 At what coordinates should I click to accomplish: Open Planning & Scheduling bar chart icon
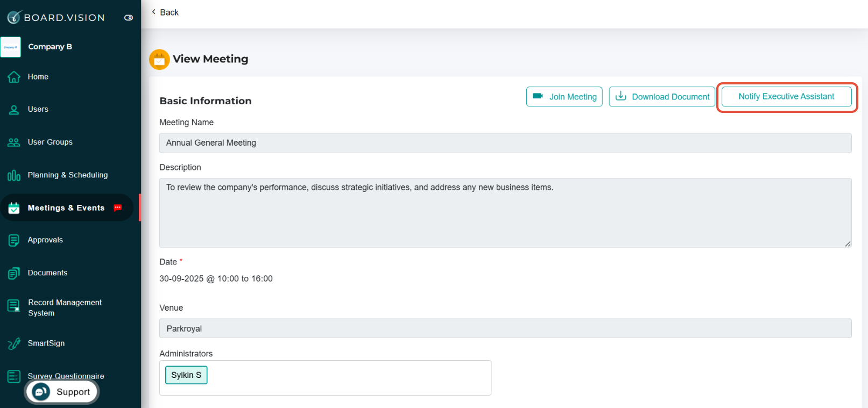[14, 175]
